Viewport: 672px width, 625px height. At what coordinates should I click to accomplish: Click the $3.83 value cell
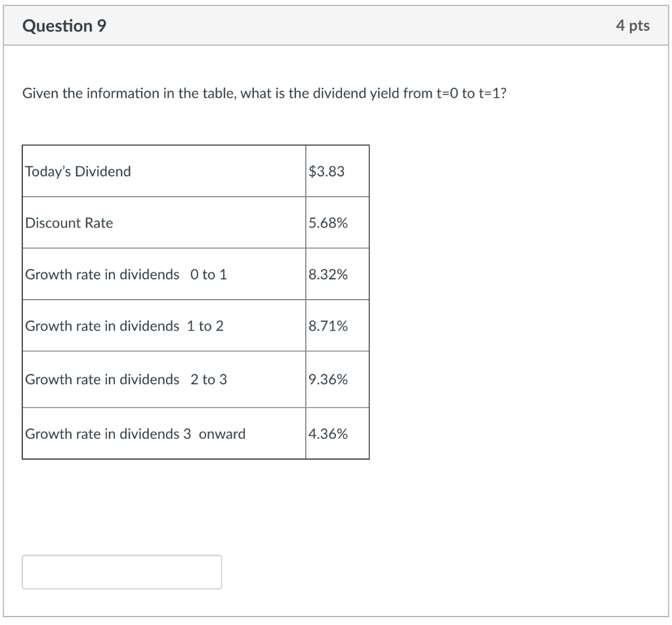coord(322,171)
